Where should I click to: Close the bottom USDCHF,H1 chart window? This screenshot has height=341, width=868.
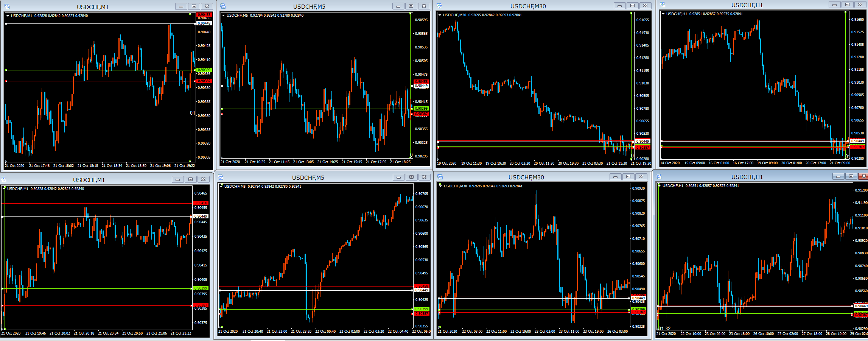[x=863, y=176]
